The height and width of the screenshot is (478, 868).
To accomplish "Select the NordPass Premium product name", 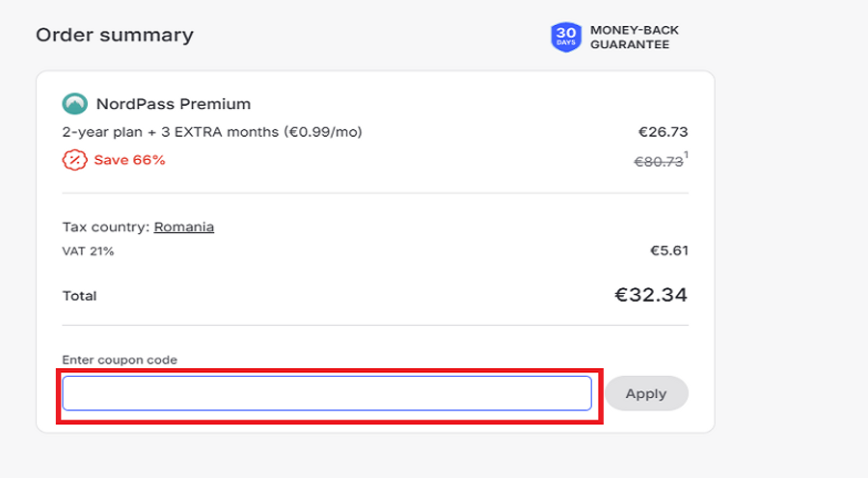I will click(x=174, y=103).
